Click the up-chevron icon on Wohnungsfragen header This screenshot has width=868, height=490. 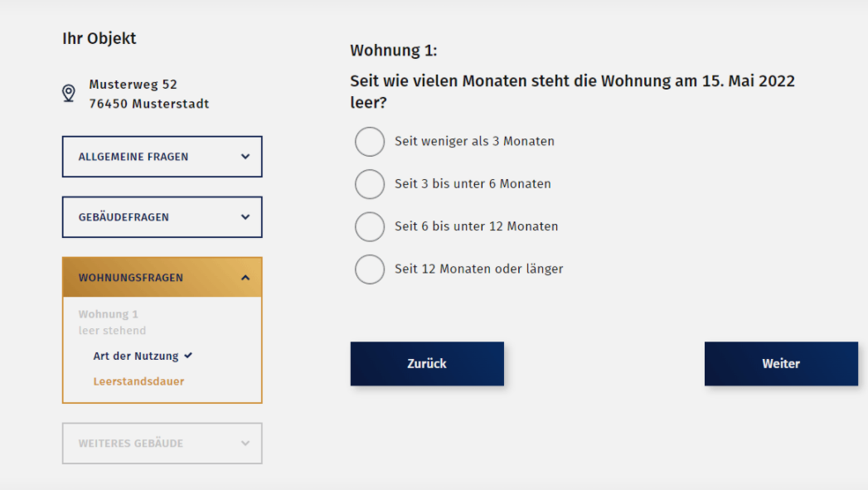(245, 278)
